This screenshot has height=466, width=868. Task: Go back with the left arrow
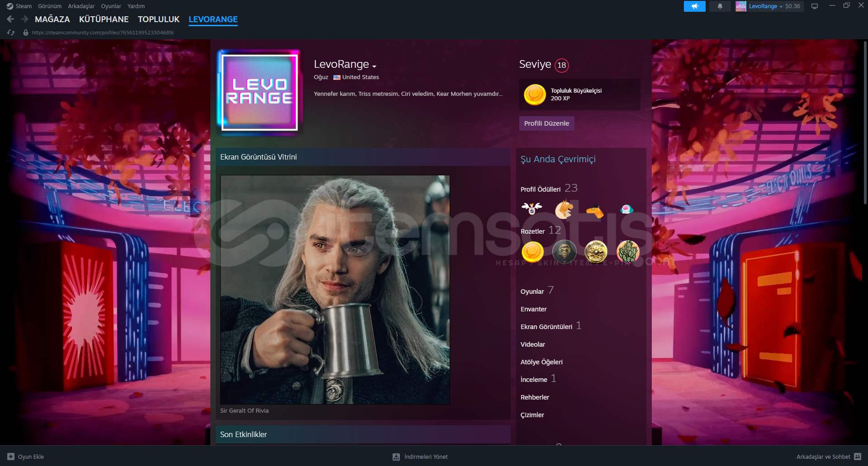click(10, 19)
